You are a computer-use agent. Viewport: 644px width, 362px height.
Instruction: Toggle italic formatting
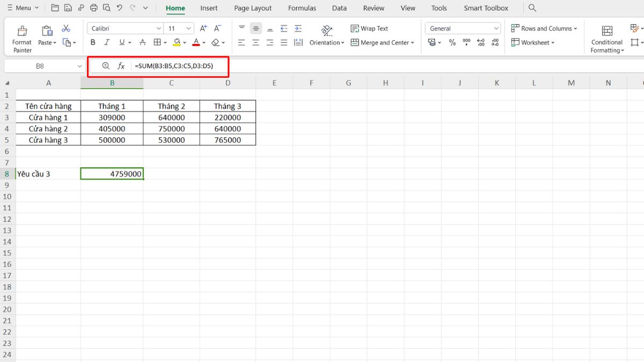[107, 42]
